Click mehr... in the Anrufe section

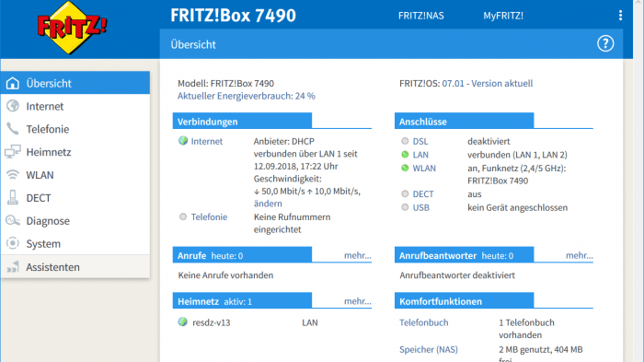(x=357, y=255)
